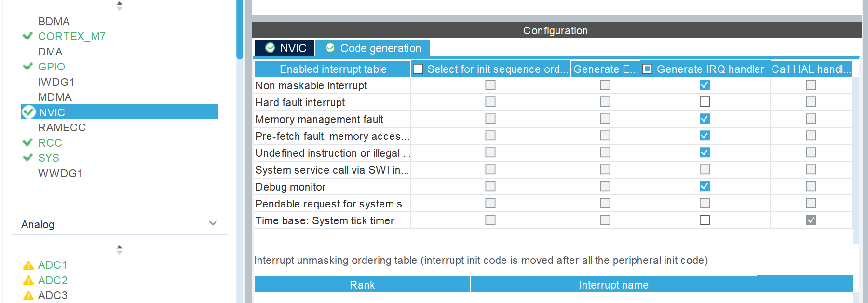The height and width of the screenshot is (303, 868).
Task: Click the Enabled interrupt table column header
Action: pos(333,69)
